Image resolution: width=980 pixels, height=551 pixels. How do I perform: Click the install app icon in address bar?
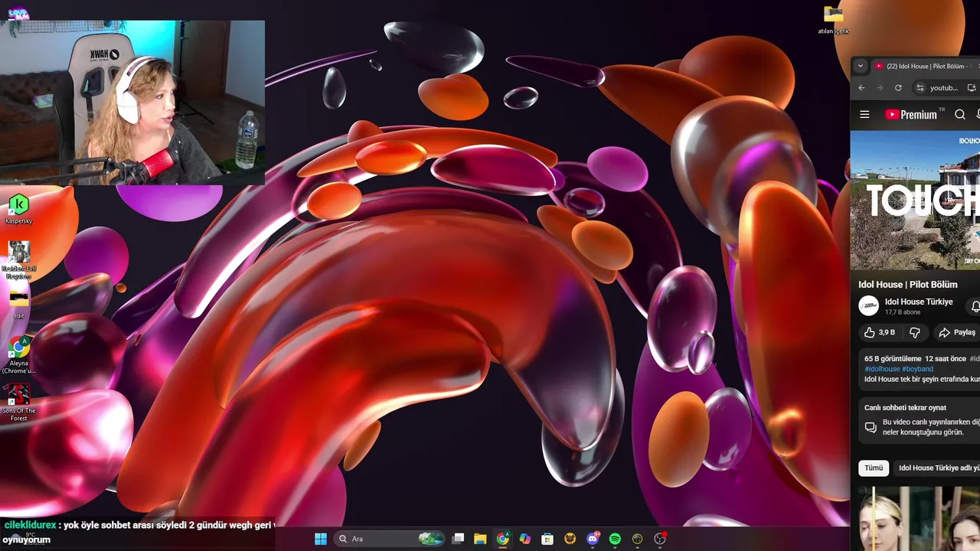[x=972, y=88]
